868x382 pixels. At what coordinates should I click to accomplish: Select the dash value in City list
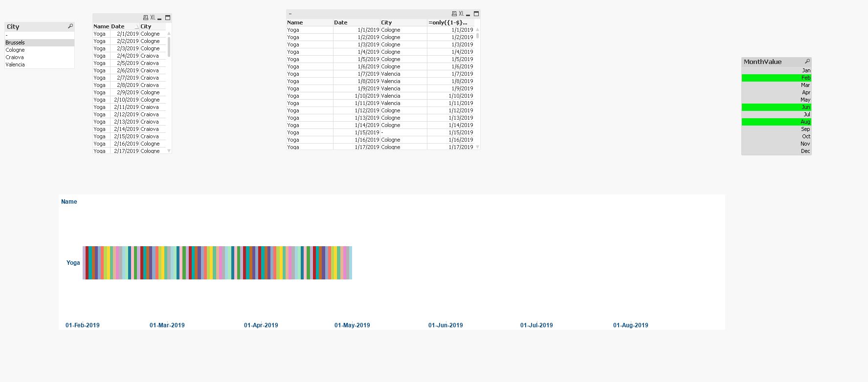(40, 35)
